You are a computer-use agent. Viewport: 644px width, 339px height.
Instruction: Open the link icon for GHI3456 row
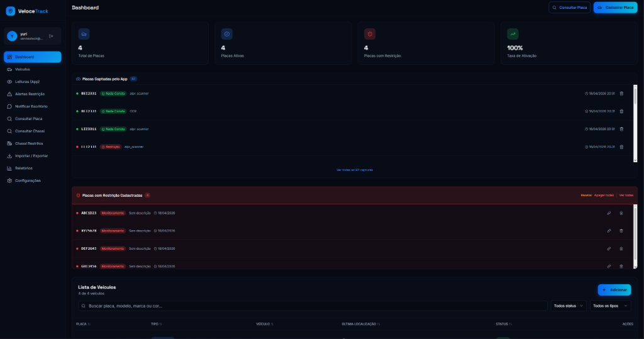pos(609,266)
